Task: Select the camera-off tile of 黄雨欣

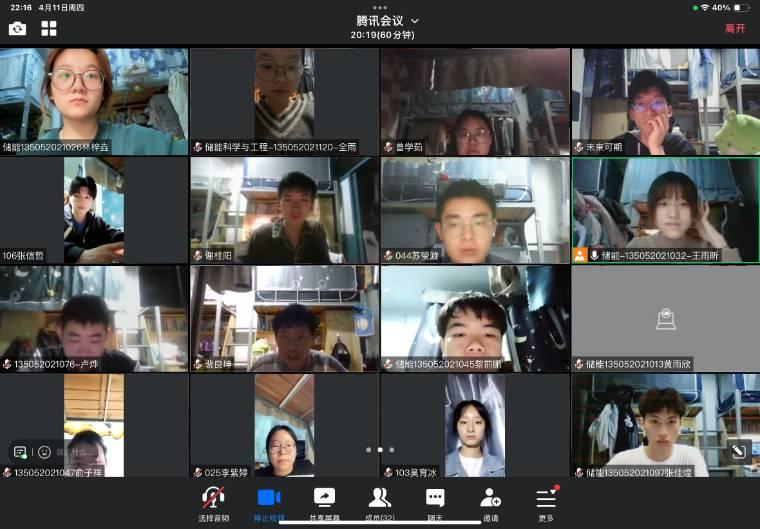Action: [x=665, y=319]
